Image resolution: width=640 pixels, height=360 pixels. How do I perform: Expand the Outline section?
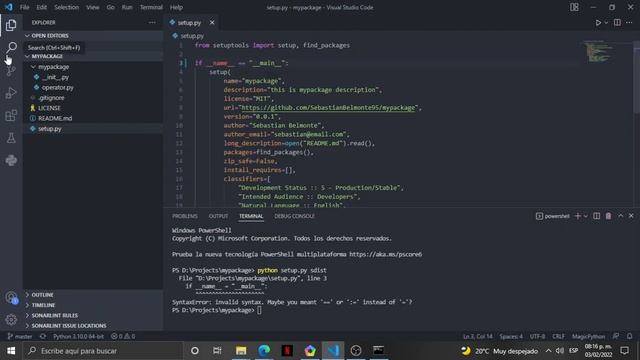coord(93,295)
